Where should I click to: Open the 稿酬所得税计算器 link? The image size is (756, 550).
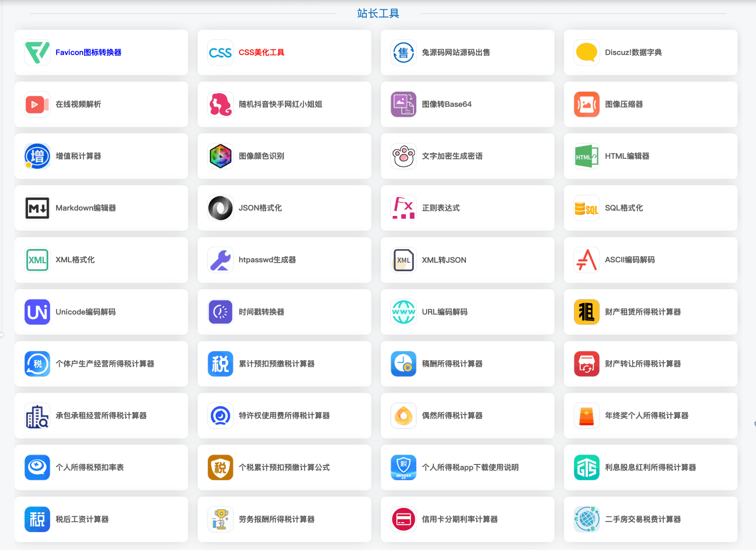[452, 364]
